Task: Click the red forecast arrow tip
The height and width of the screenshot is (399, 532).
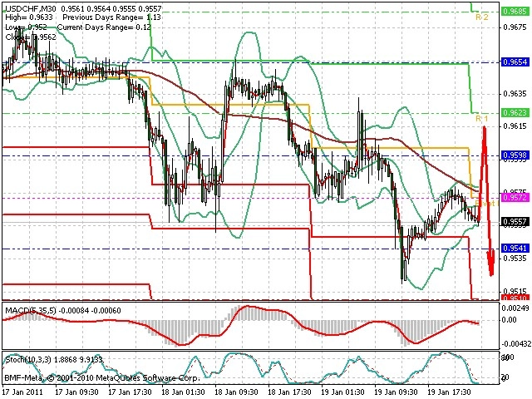Action: (x=491, y=273)
